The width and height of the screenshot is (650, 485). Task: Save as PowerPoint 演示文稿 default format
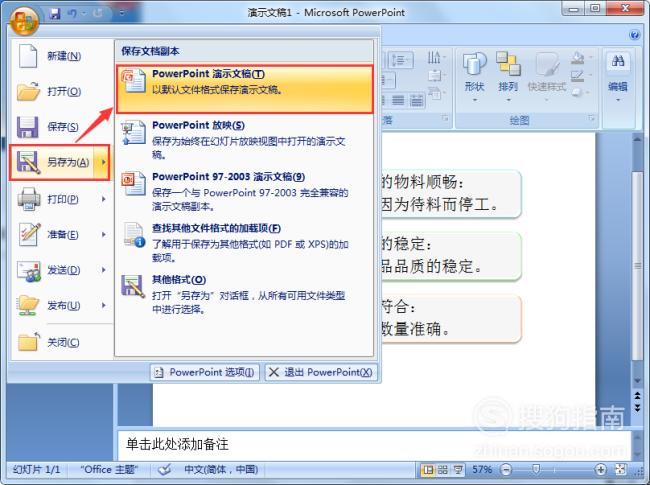click(x=245, y=89)
